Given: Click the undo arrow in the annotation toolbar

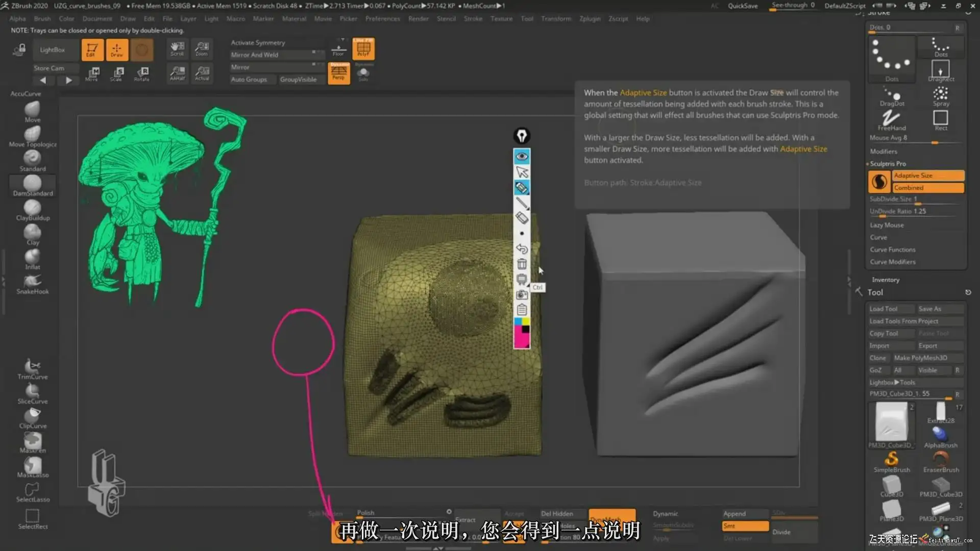Looking at the screenshot, I should coord(522,248).
